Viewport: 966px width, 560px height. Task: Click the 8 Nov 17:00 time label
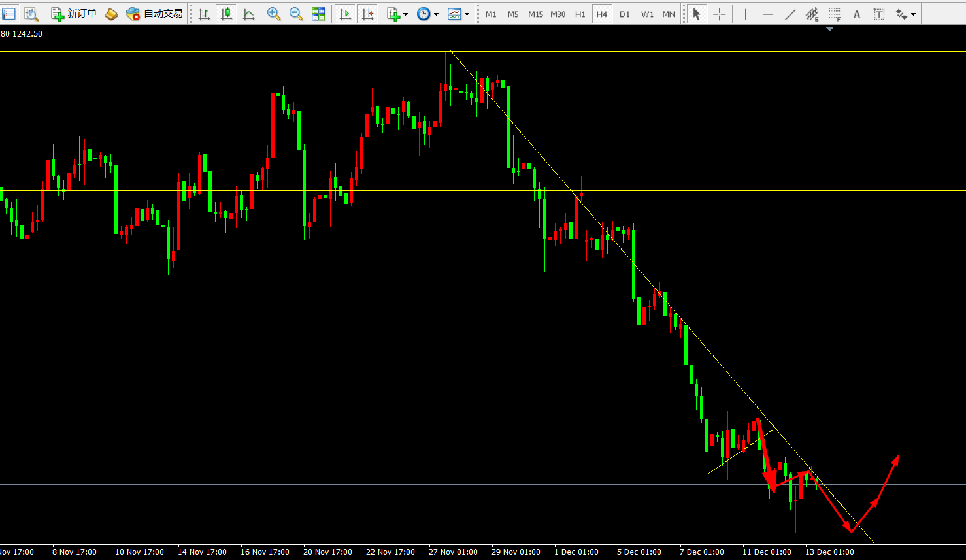(x=75, y=552)
